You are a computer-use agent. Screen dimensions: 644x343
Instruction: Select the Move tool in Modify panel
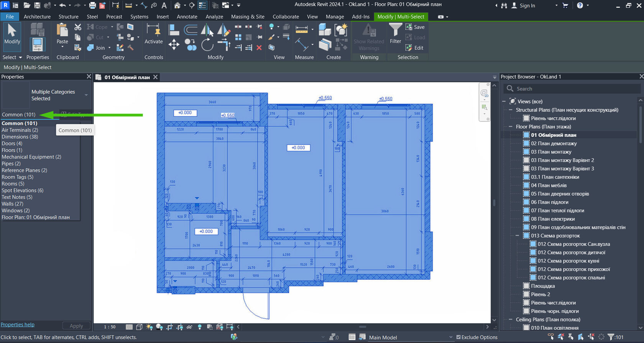coord(174,45)
